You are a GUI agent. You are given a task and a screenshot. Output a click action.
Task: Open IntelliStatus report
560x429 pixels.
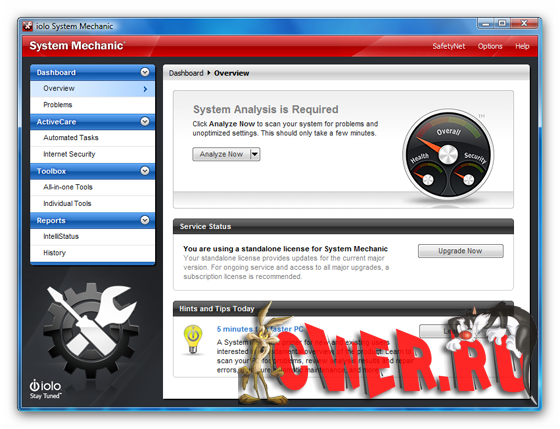click(93, 236)
